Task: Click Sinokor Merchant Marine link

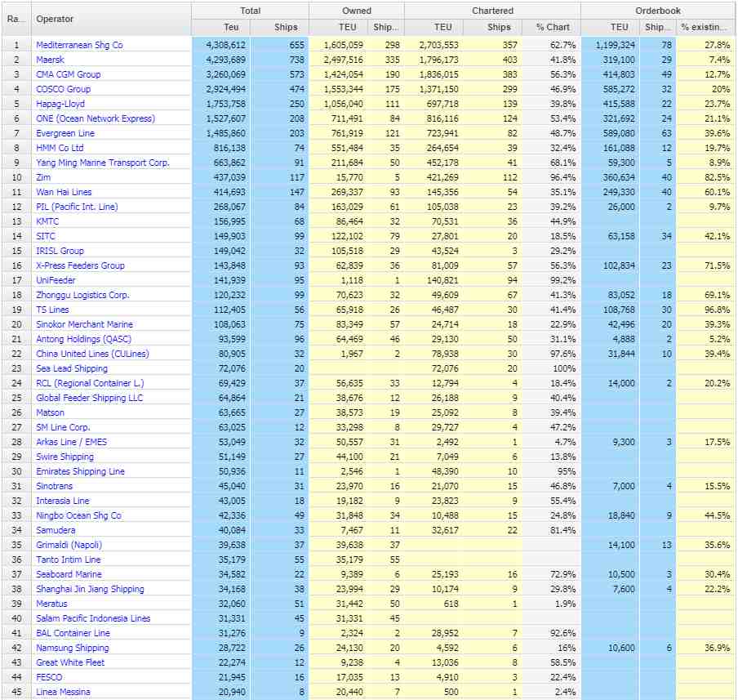Action: click(84, 324)
